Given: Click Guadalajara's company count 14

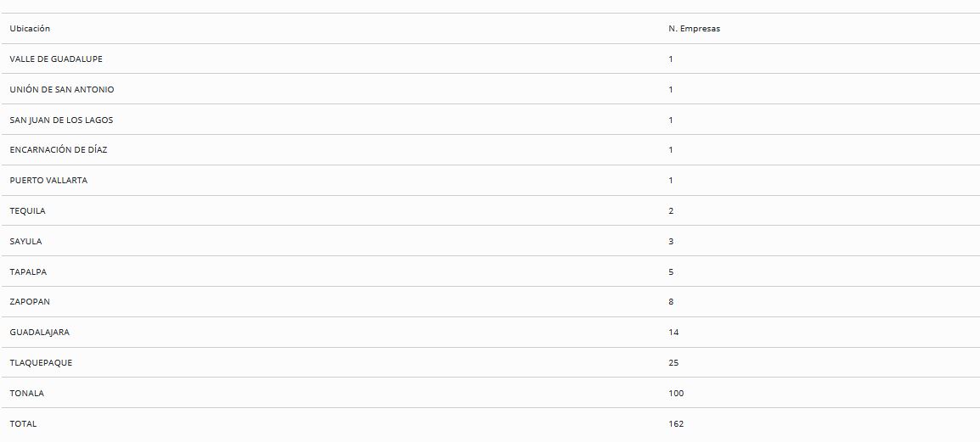Looking at the screenshot, I should pos(673,333).
